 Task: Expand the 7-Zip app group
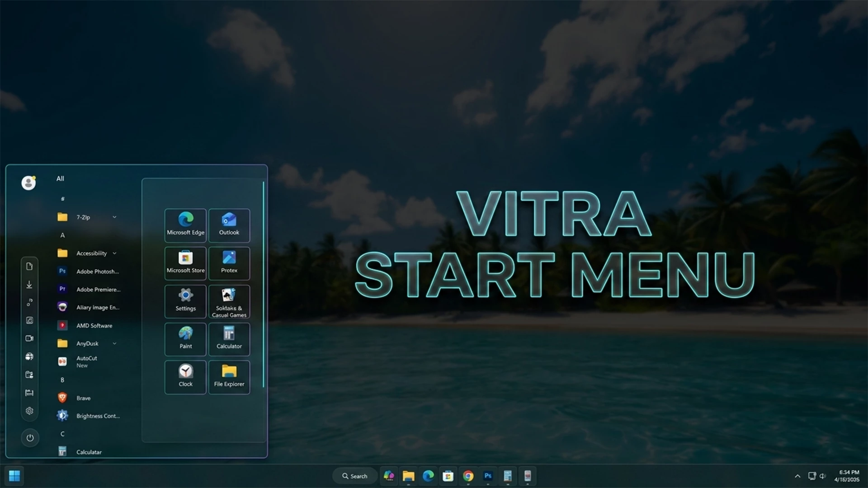(114, 217)
